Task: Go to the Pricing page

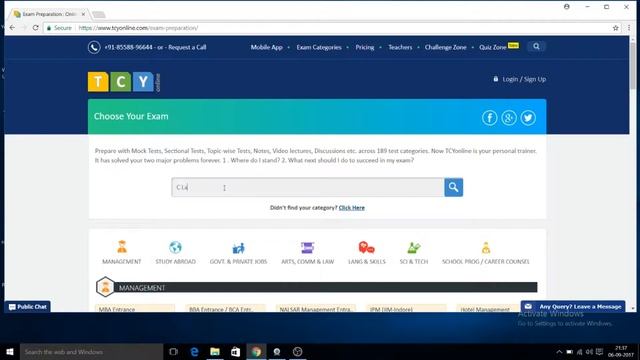Action: tap(364, 47)
